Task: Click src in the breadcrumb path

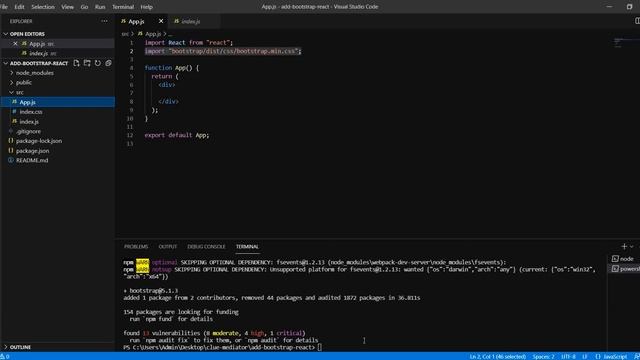Action: (x=124, y=34)
